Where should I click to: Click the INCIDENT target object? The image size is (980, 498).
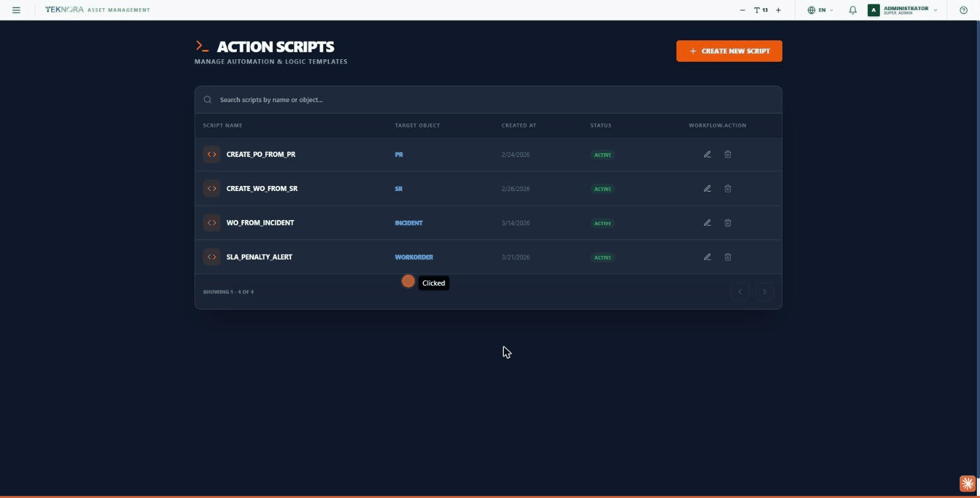[x=409, y=223]
